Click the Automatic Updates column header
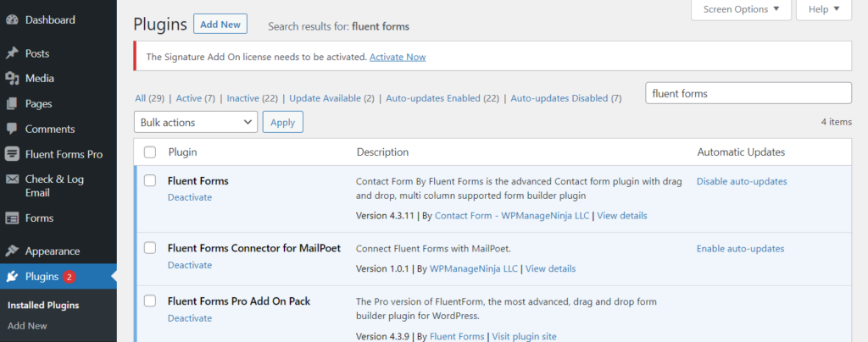This screenshot has height=342, width=868. click(x=741, y=152)
